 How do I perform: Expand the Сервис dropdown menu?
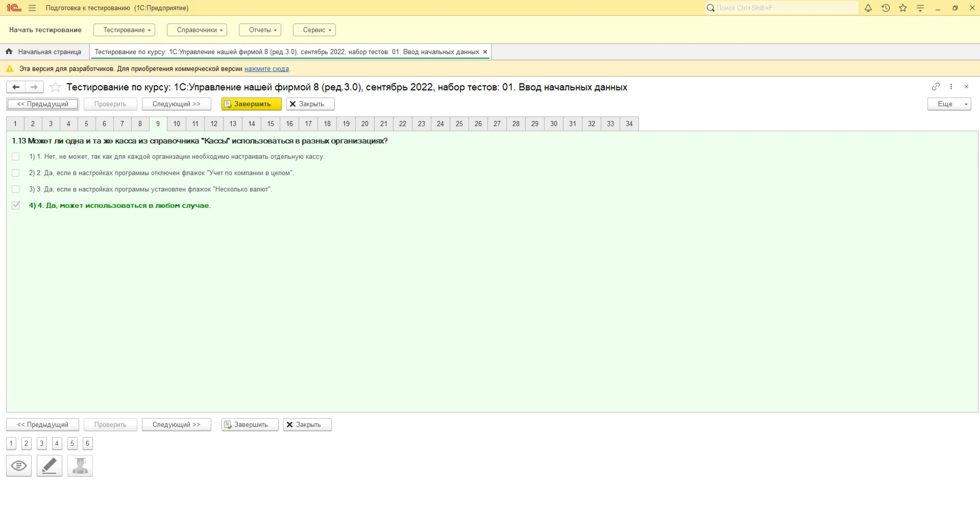[314, 30]
